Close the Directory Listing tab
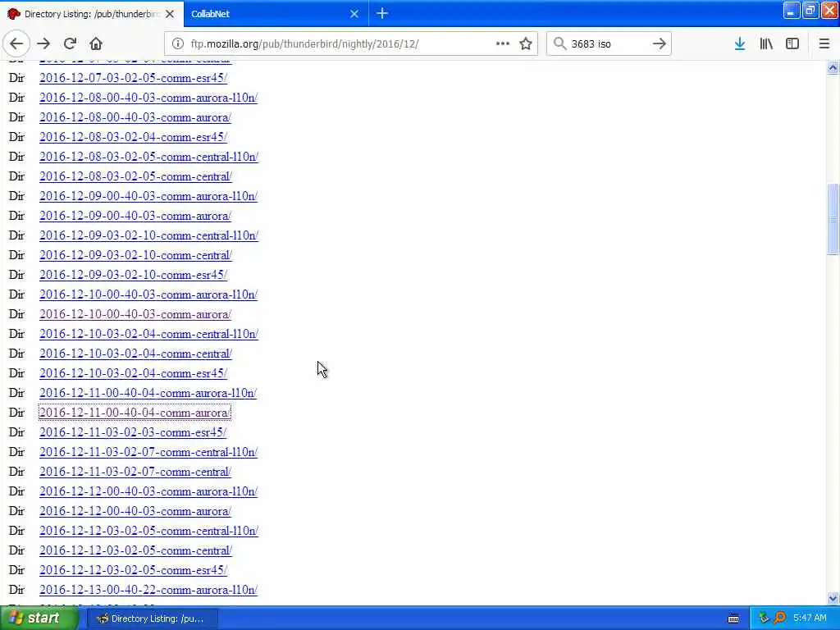 click(170, 14)
